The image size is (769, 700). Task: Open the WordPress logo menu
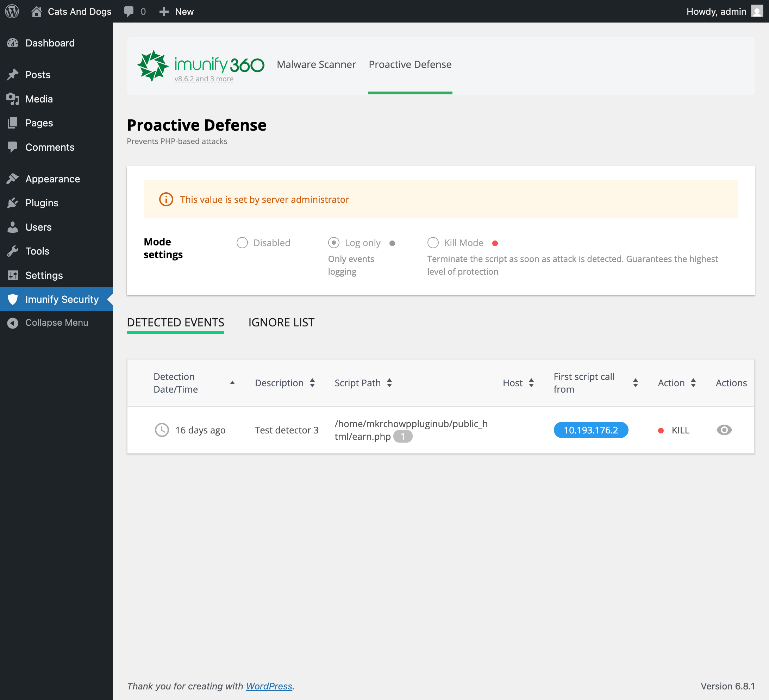(11, 12)
